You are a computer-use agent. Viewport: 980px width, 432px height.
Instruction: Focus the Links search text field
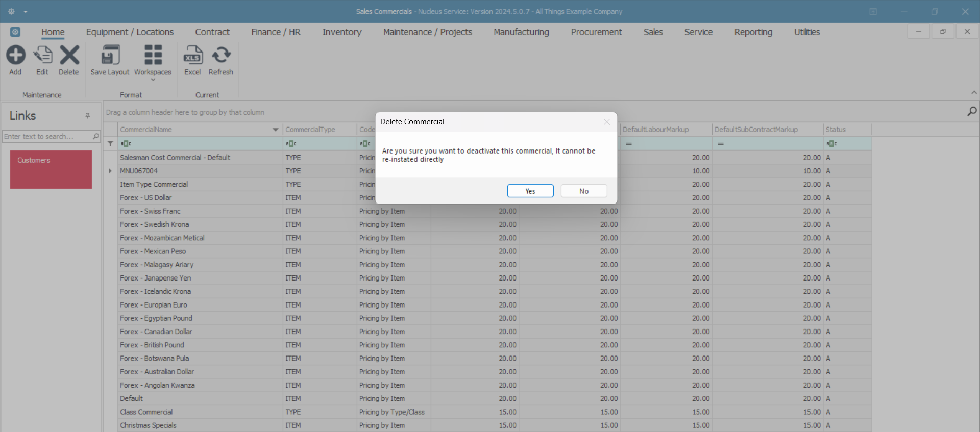point(47,136)
